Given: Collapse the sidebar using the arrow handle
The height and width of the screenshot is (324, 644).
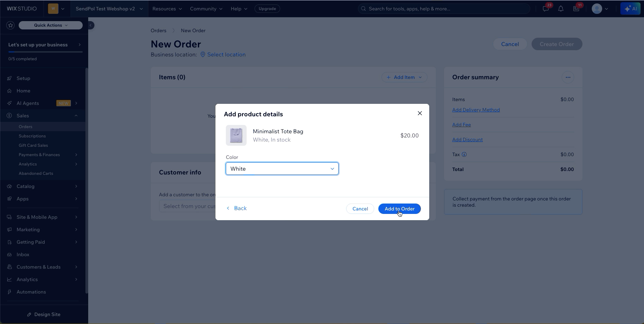Looking at the screenshot, I should (91, 25).
